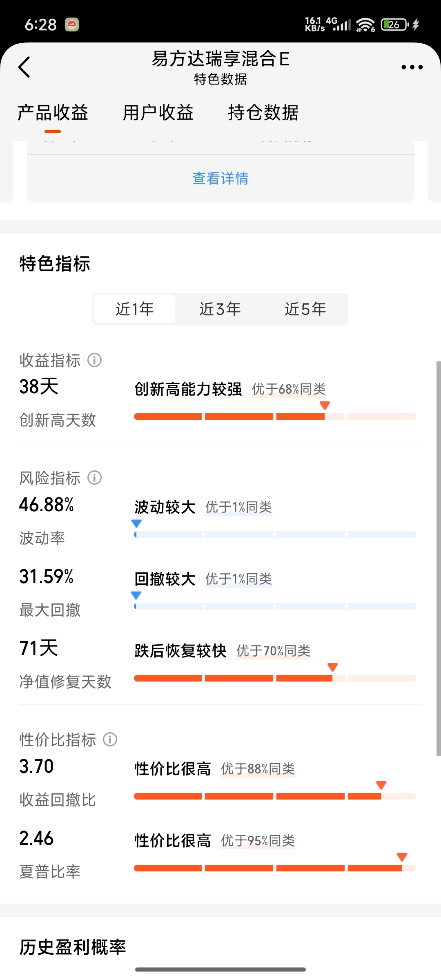This screenshot has height=980, width=441.
Task: Select the 近1年 time range
Action: [x=135, y=309]
